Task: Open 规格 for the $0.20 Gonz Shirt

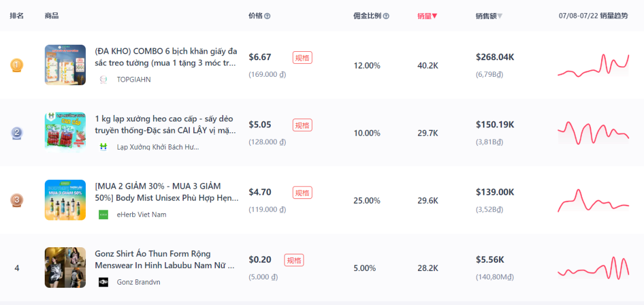Action: pyautogui.click(x=294, y=260)
